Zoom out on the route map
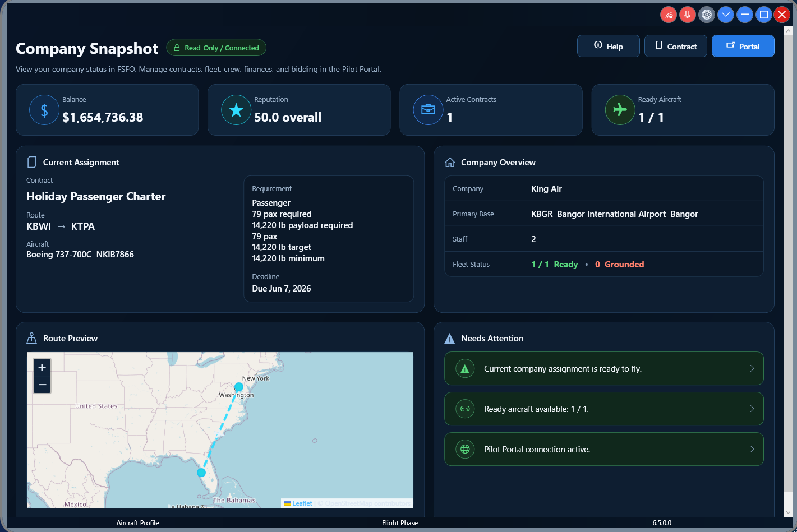 (42, 385)
